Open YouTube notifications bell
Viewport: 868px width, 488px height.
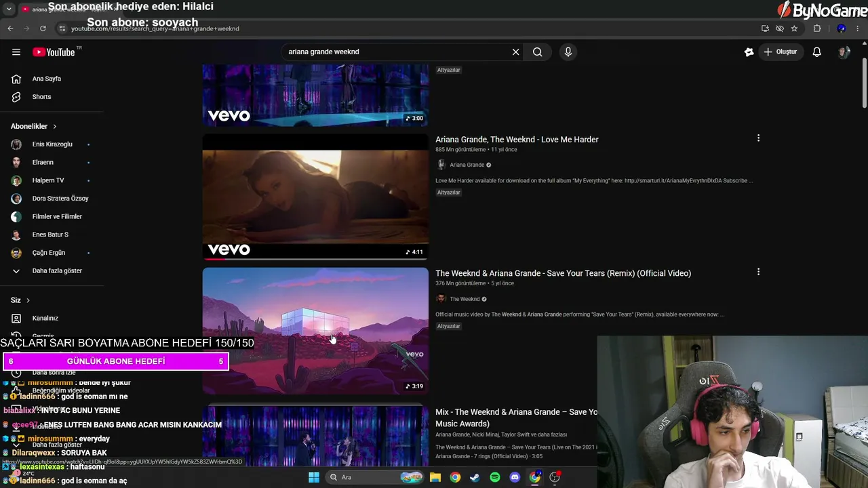pos(817,52)
